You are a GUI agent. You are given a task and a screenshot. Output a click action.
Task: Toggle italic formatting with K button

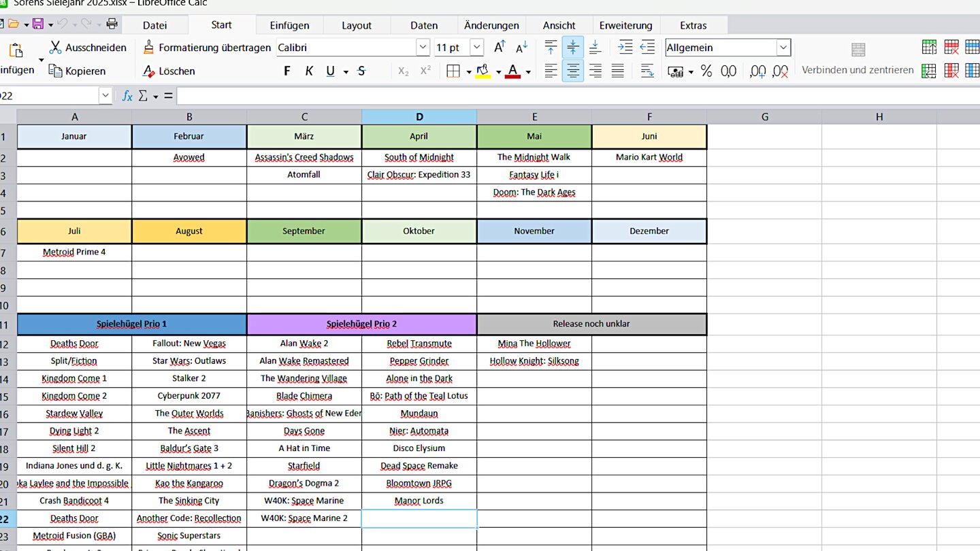(309, 71)
